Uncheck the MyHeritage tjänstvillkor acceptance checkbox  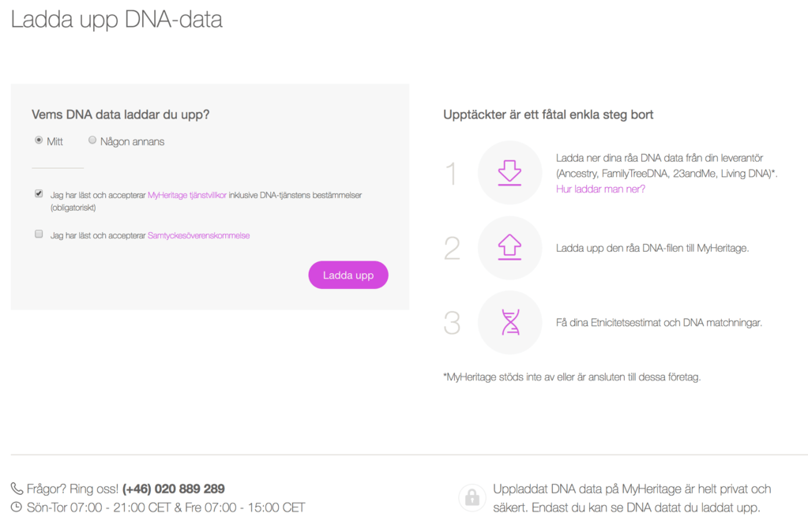coord(39,193)
